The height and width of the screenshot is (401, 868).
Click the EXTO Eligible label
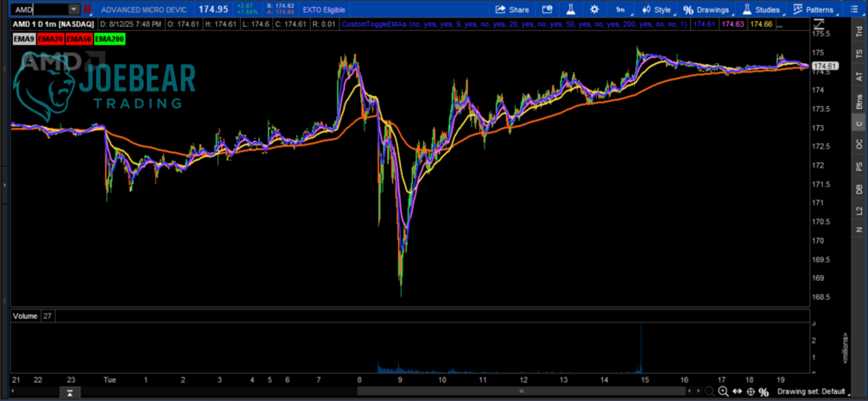[x=324, y=10]
